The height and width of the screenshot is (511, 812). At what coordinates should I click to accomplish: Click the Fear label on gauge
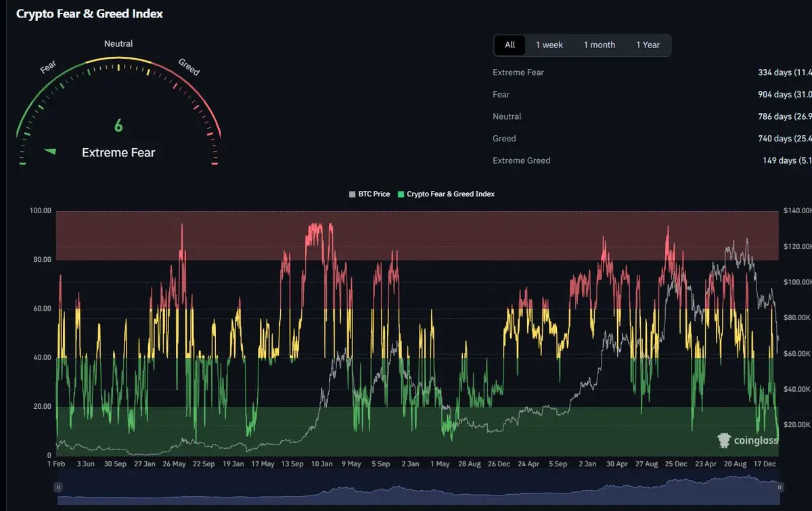tap(49, 67)
